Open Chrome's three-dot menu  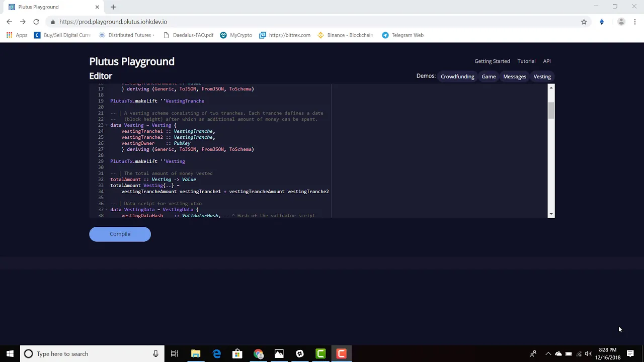[635, 22]
